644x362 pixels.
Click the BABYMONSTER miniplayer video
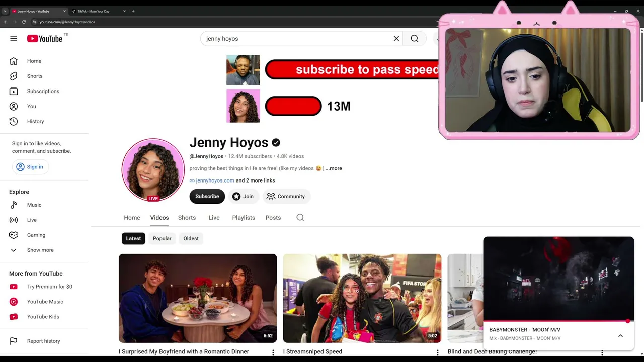pos(558,279)
